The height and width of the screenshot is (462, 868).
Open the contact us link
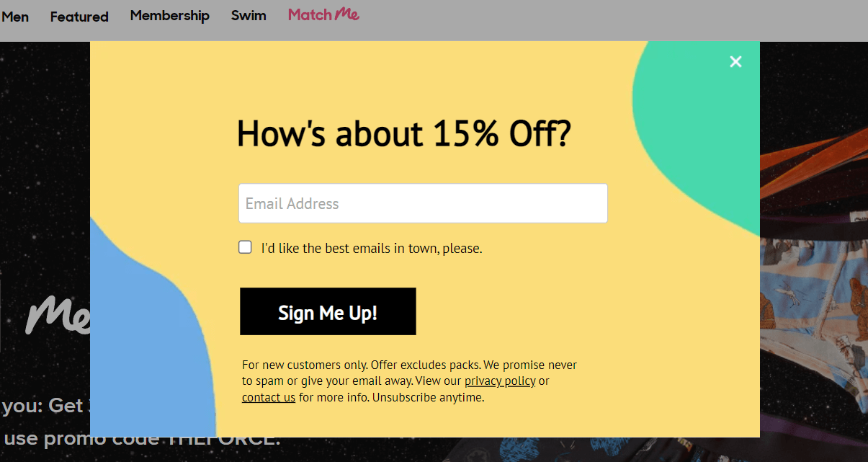coord(268,397)
